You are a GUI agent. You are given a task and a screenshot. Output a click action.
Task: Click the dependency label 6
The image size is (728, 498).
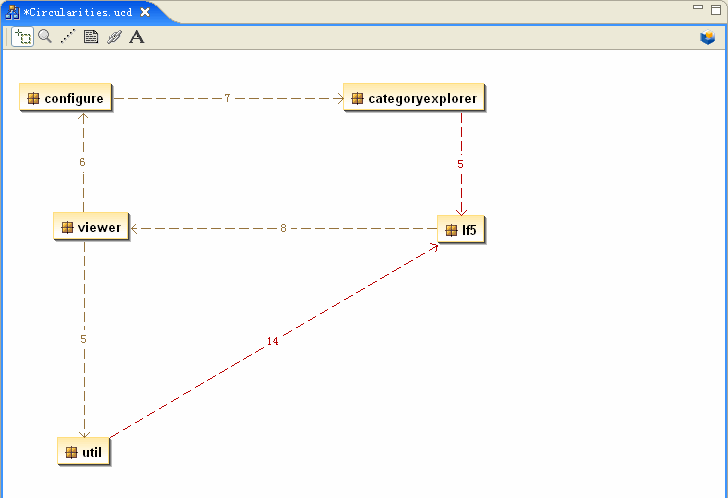(82, 162)
